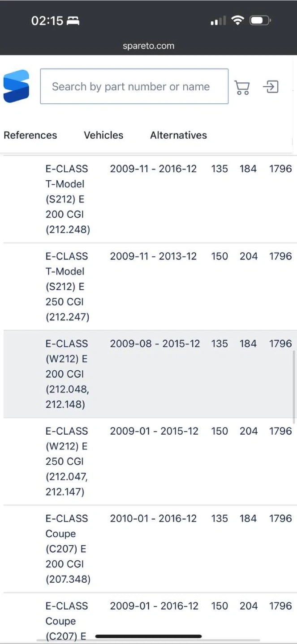Image resolution: width=297 pixels, height=644 pixels.
Task: Select E-CLASS Coupe C207 E 200 CGI (207.348)
Action: pyautogui.click(x=150, y=549)
